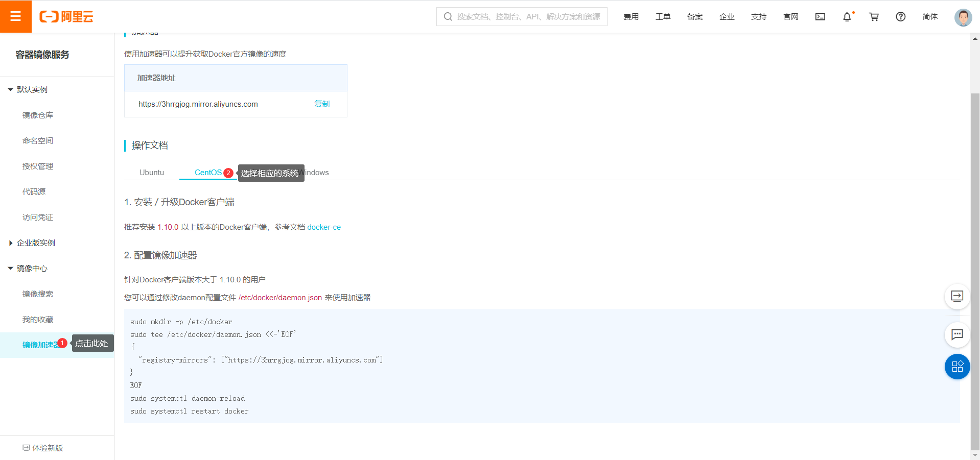
Task: Open the Cloud Shell terminal icon
Action: (x=820, y=17)
